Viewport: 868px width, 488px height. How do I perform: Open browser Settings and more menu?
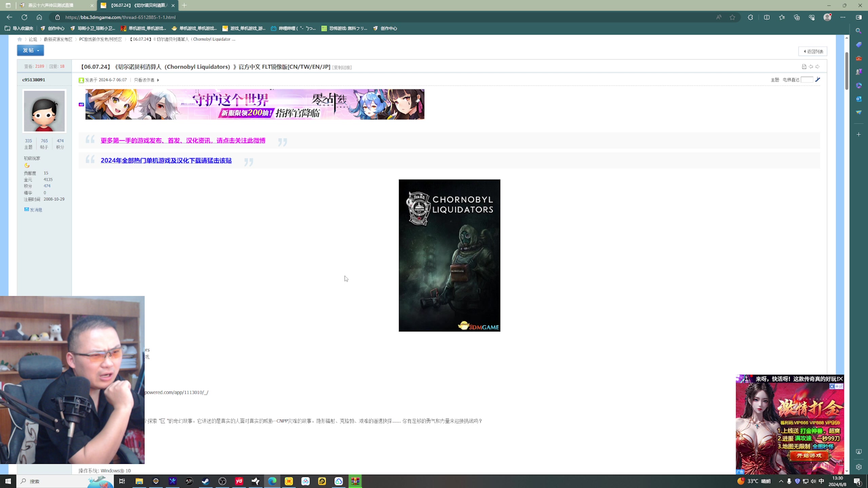coord(843,17)
